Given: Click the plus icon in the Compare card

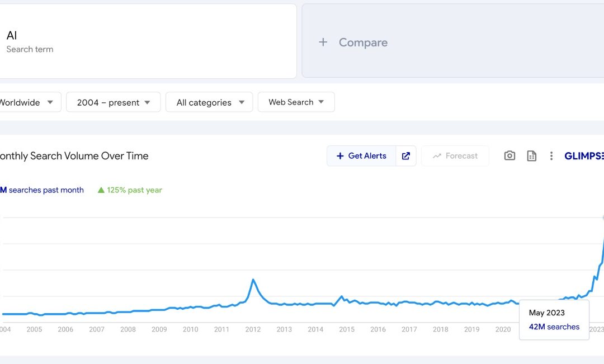Looking at the screenshot, I should point(323,42).
